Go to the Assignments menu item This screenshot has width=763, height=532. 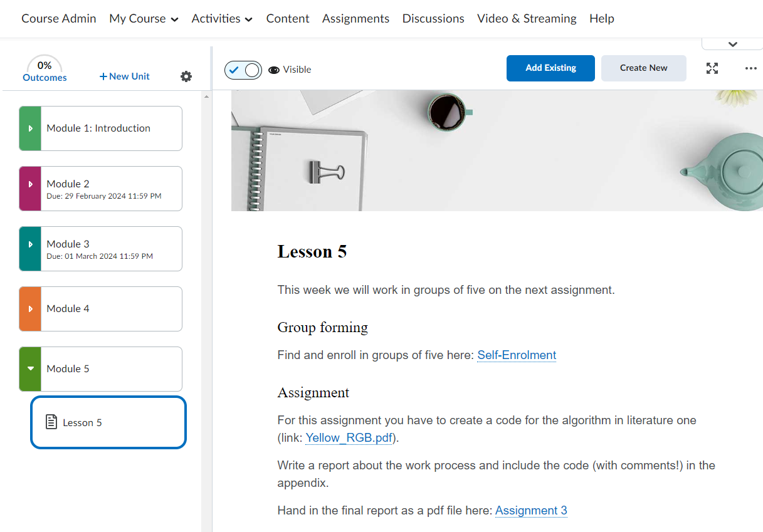pos(355,19)
